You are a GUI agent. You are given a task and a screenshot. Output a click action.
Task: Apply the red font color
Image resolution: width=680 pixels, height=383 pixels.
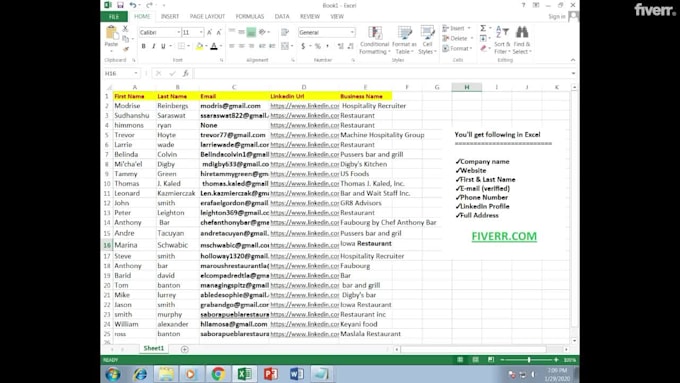coord(214,46)
